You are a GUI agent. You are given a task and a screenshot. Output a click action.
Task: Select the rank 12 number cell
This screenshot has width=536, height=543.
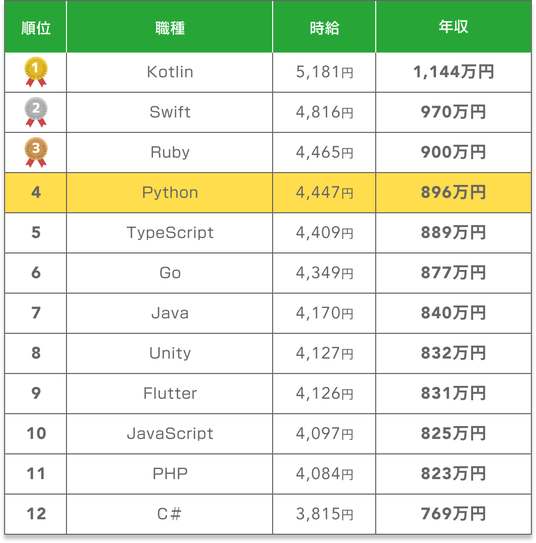[36, 514]
